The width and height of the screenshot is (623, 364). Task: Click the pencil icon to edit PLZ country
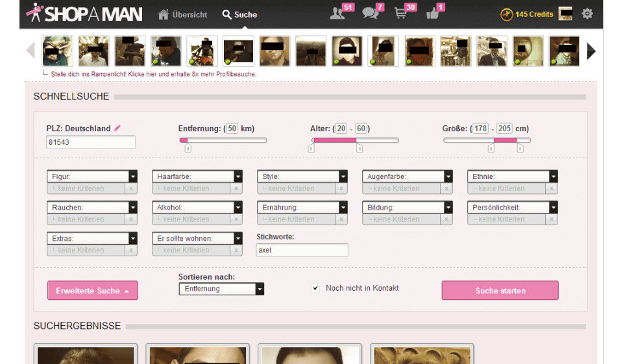pyautogui.click(x=117, y=128)
